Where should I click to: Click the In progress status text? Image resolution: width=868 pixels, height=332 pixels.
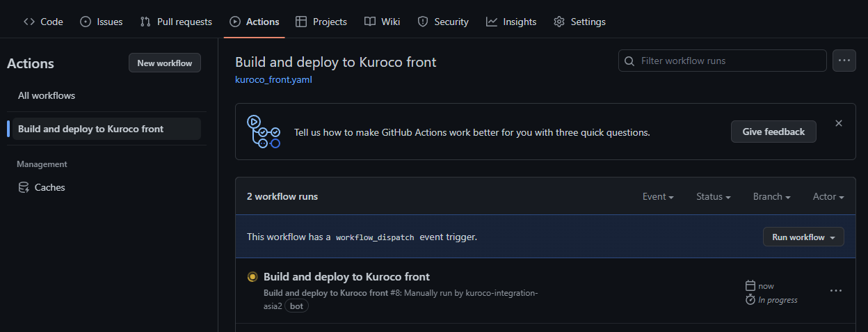[778, 300]
